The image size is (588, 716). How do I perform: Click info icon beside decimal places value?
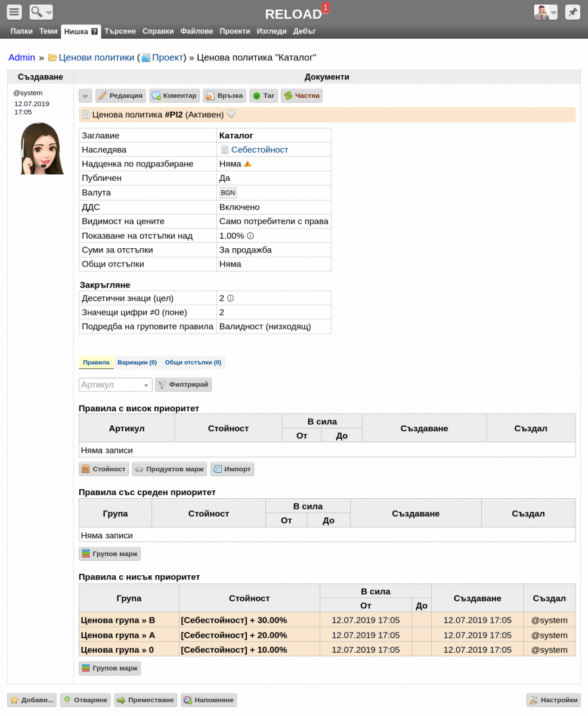[x=230, y=298]
